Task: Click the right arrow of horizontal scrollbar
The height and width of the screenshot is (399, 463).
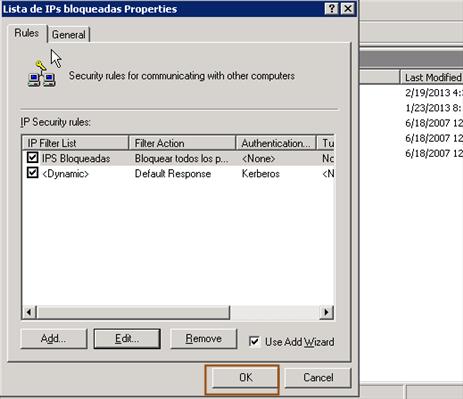Action: pyautogui.click(x=326, y=312)
